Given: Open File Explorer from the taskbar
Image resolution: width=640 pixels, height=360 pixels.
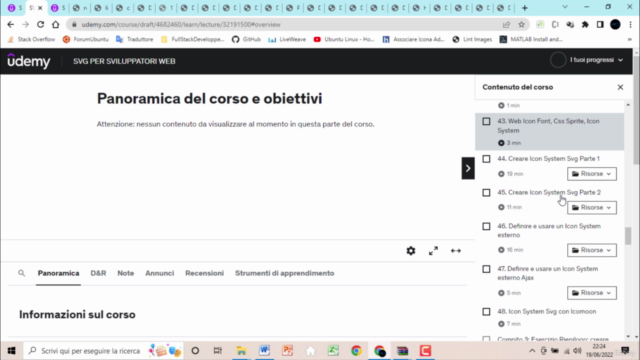Looking at the screenshot, I should tap(241, 351).
